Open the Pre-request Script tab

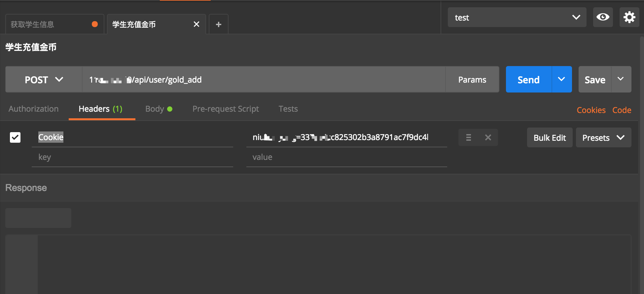226,109
